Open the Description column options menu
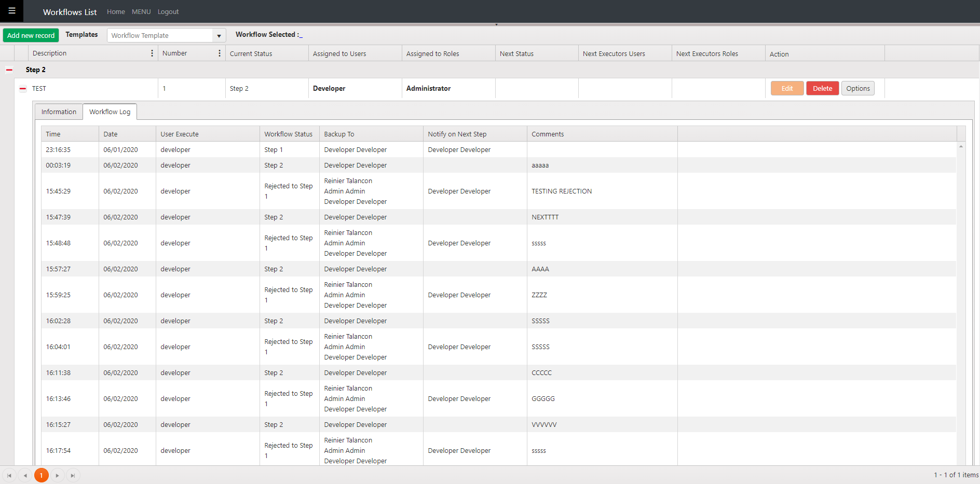 coord(152,53)
